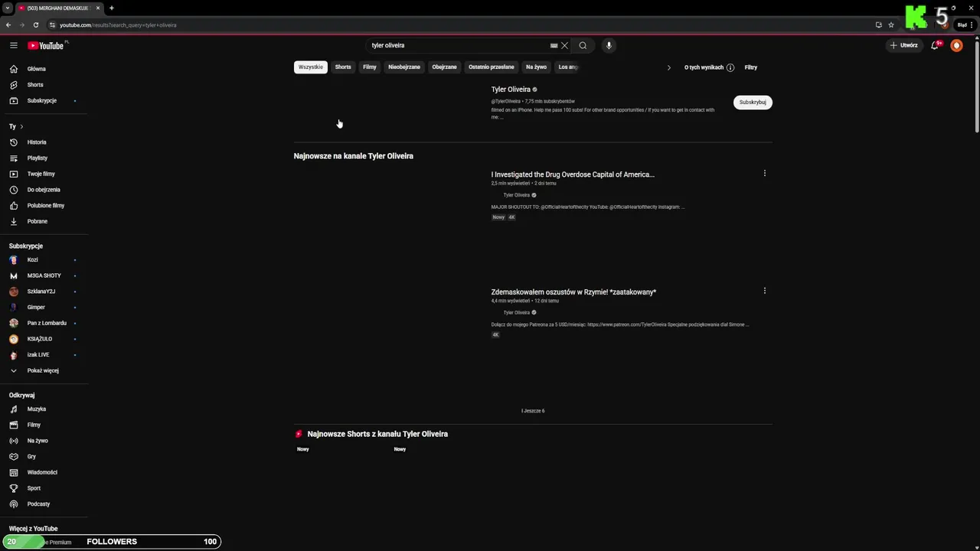Open more options for Zdemaskowałem oszustów video

tap(764, 291)
